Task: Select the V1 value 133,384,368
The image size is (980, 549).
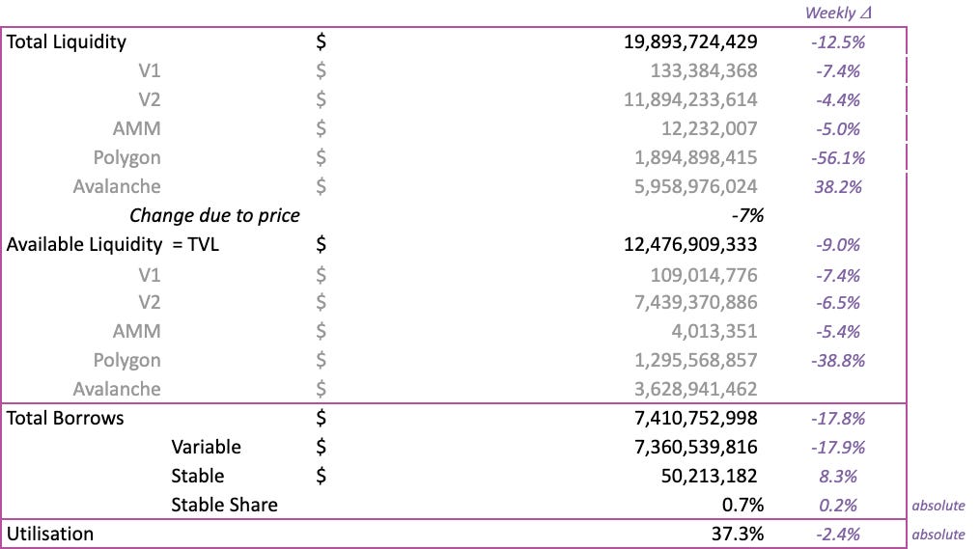Action: pos(704,70)
